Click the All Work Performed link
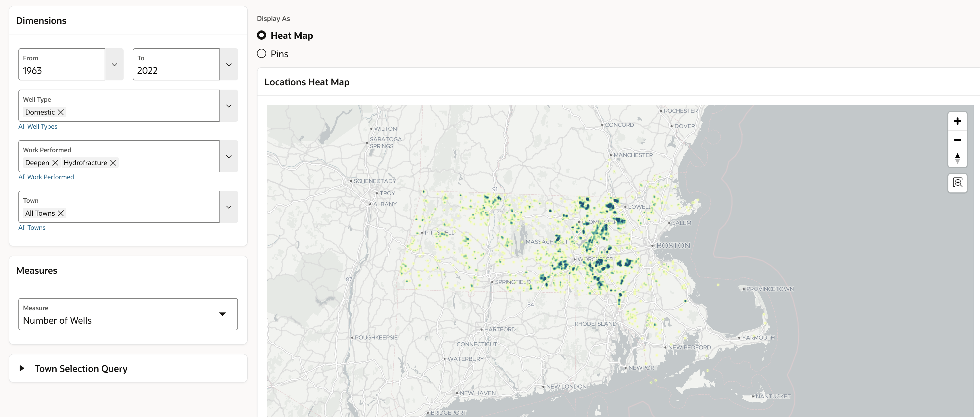The width and height of the screenshot is (980, 417). pos(46,177)
